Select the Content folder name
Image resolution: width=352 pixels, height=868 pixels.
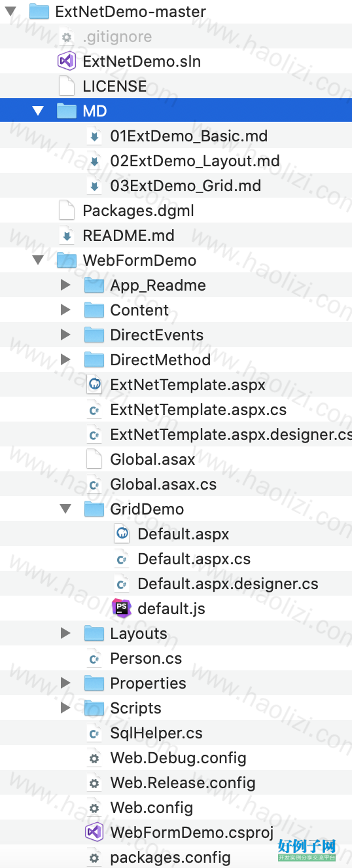point(139,310)
